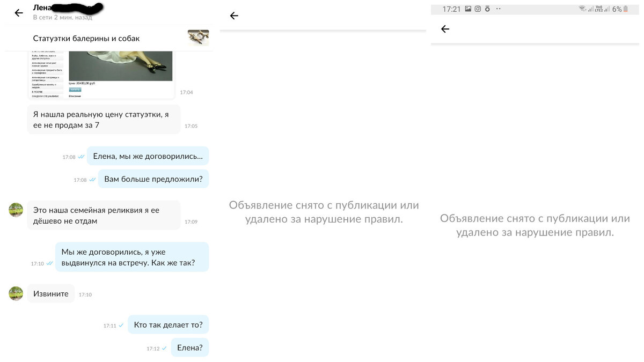This screenshot has width=644, height=362.
Task: Tap back arrow below the 17:21 status bar
Action: click(445, 29)
